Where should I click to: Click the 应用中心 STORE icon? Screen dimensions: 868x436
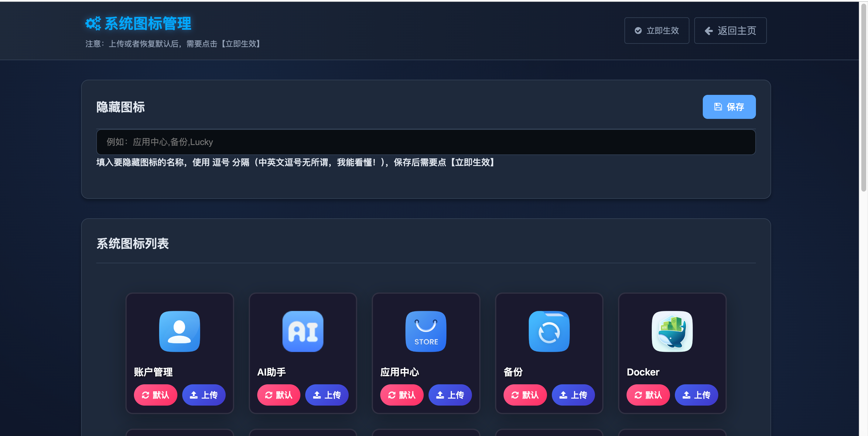(x=425, y=331)
